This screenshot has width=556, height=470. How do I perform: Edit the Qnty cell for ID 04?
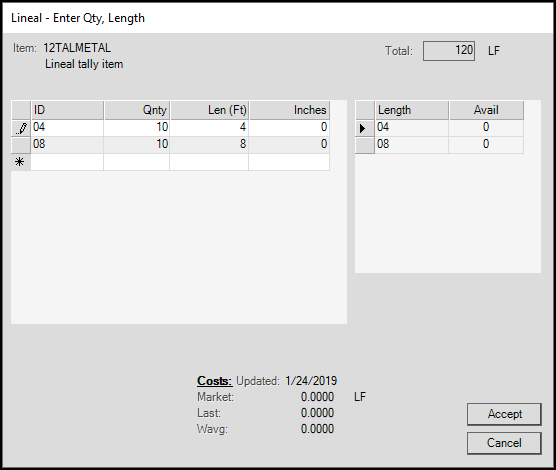(137, 128)
